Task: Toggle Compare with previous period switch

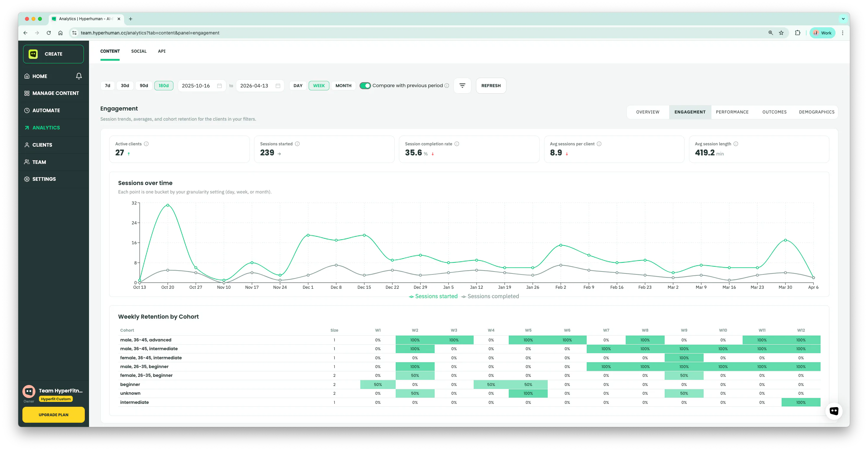Action: tap(365, 86)
